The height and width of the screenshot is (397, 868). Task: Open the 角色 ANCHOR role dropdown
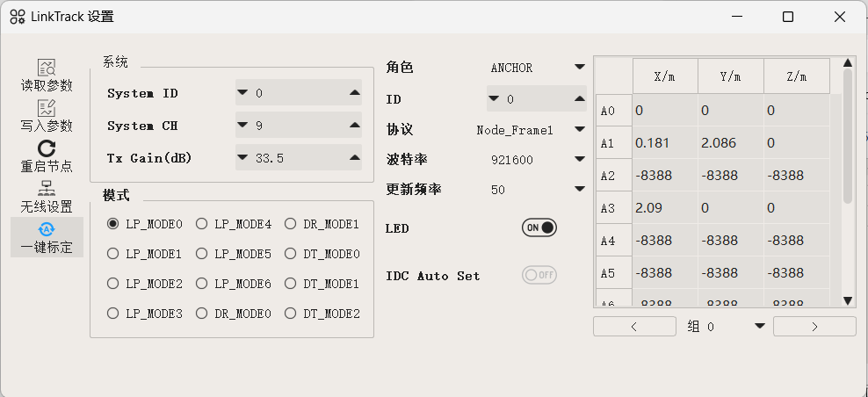coord(579,67)
